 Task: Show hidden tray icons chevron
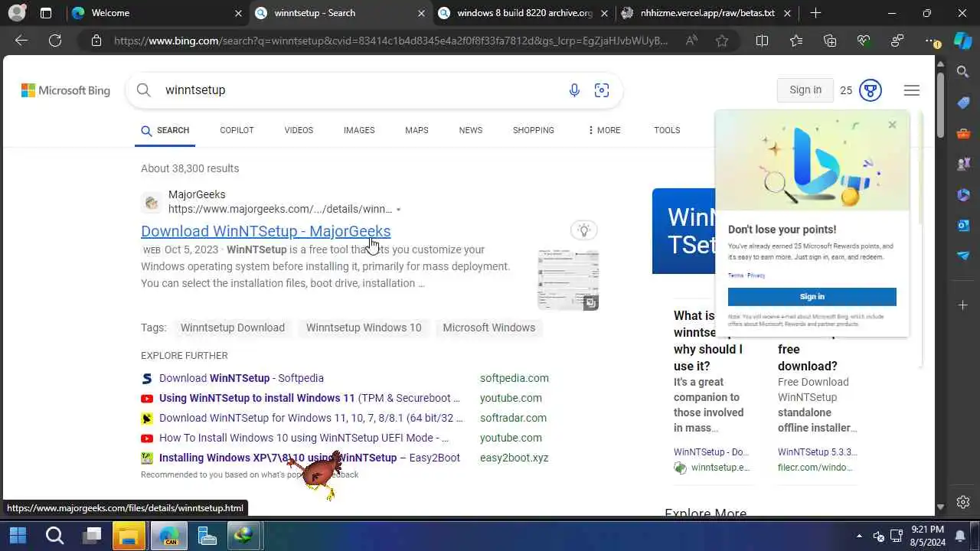859,536
